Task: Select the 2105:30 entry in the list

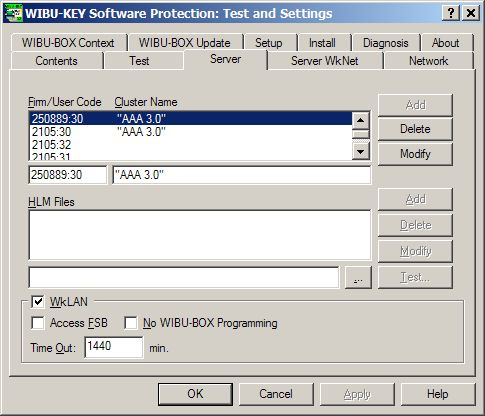Action: tap(191, 132)
